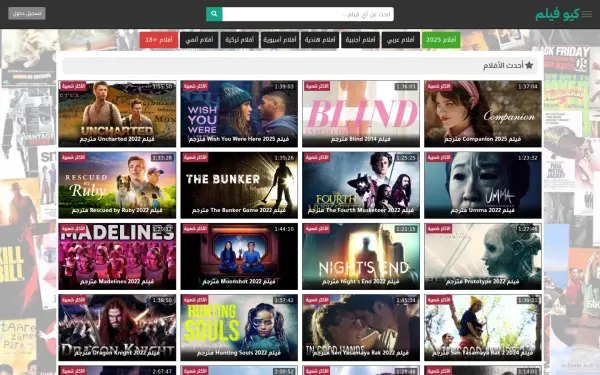Click the 1:33:28 duration on Rescued by Ruby
The width and height of the screenshot is (600, 375).
[x=162, y=158]
